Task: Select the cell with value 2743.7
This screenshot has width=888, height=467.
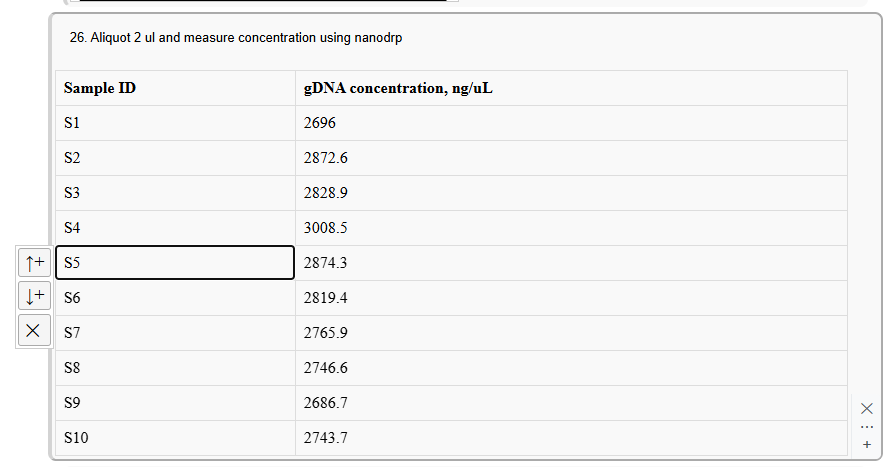Action: click(x=570, y=438)
